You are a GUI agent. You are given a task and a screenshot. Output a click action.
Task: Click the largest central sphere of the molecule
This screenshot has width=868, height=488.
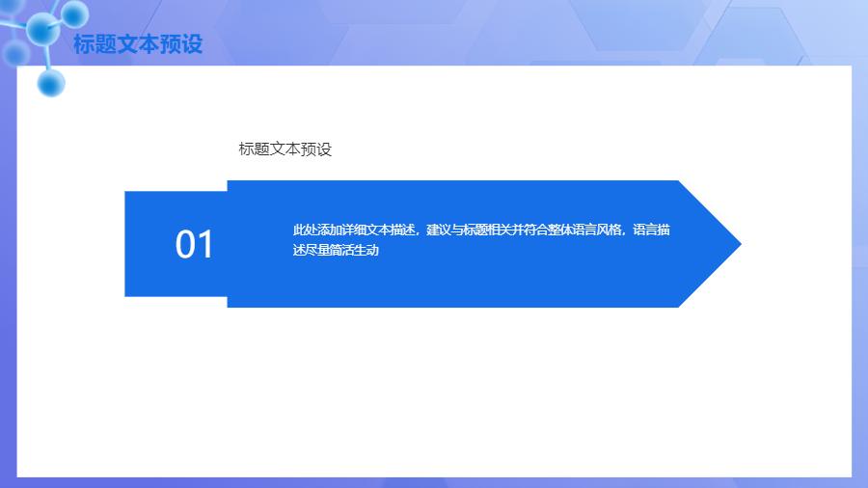(42, 31)
